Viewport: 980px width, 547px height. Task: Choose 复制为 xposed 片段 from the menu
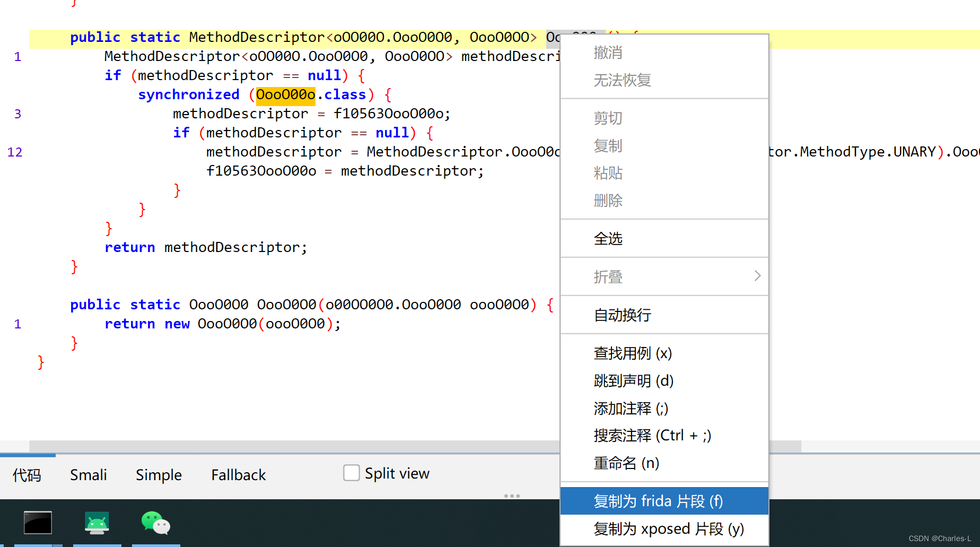click(x=668, y=528)
